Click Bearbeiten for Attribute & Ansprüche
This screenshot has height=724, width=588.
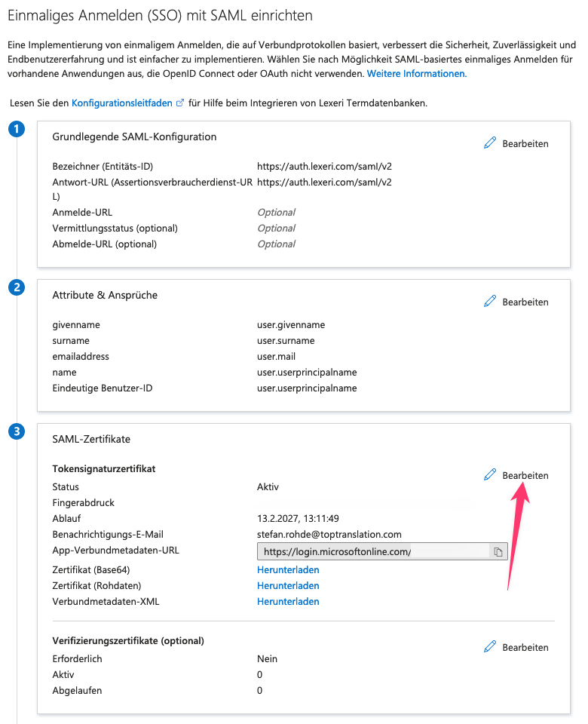[525, 302]
